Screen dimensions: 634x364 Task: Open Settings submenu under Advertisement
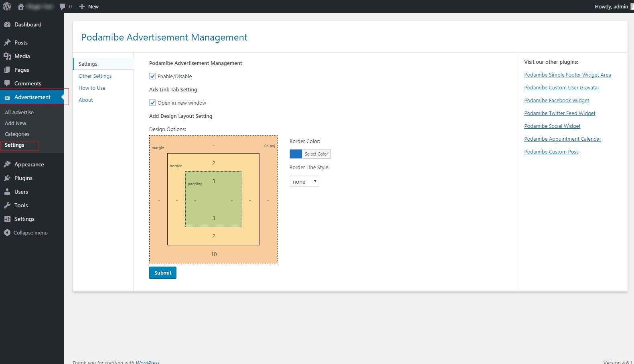pyautogui.click(x=14, y=145)
